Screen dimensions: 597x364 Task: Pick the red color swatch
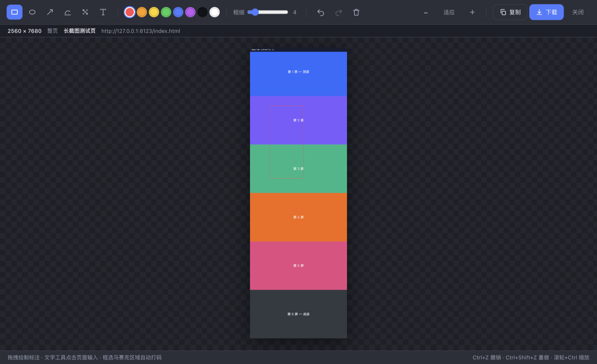coord(130,12)
